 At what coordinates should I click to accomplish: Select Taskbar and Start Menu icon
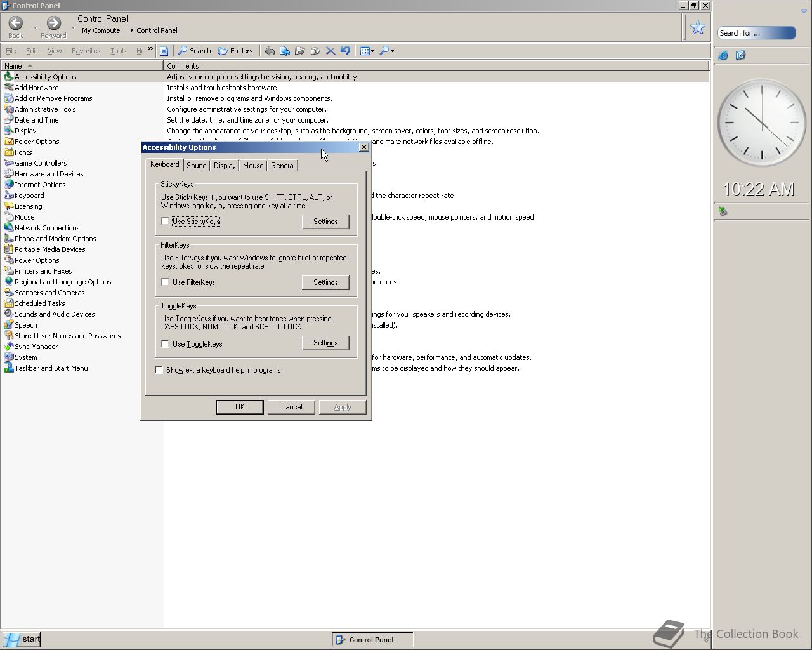click(9, 368)
